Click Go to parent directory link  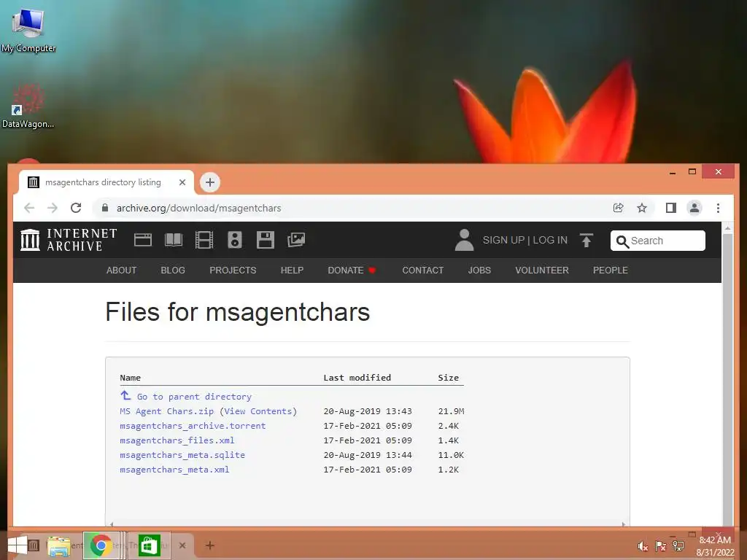pos(186,396)
